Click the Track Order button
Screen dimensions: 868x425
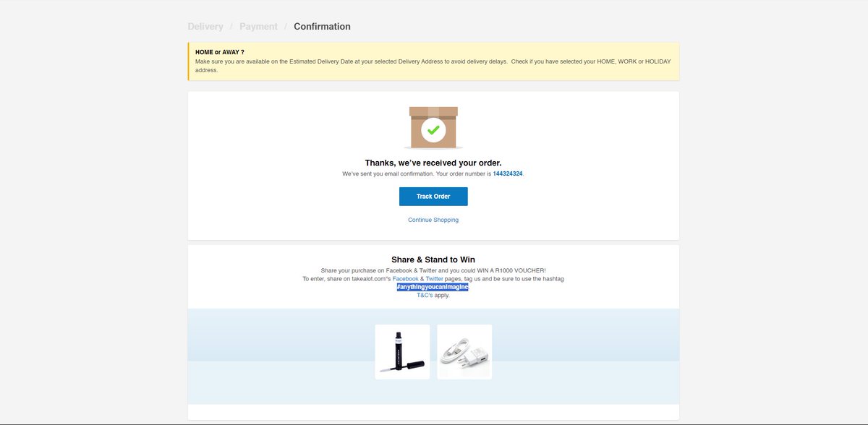click(433, 197)
